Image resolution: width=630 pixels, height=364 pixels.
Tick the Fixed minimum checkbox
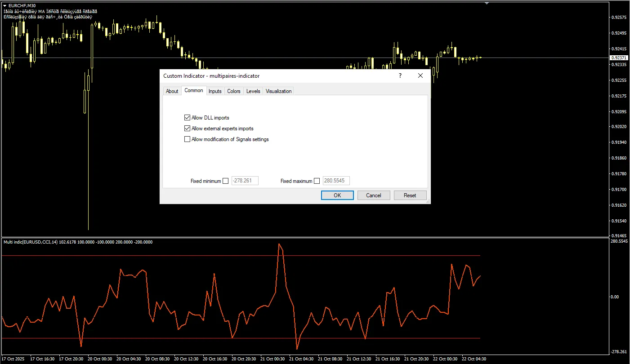click(226, 181)
